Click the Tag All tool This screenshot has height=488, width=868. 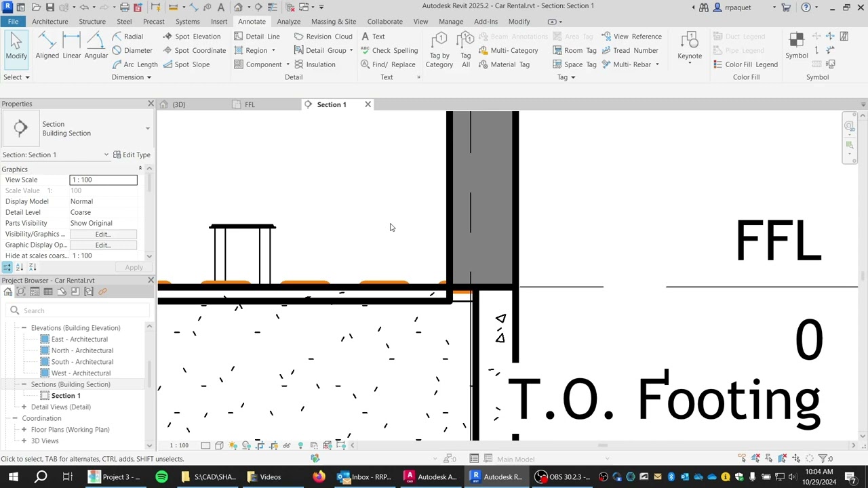pyautogui.click(x=466, y=50)
